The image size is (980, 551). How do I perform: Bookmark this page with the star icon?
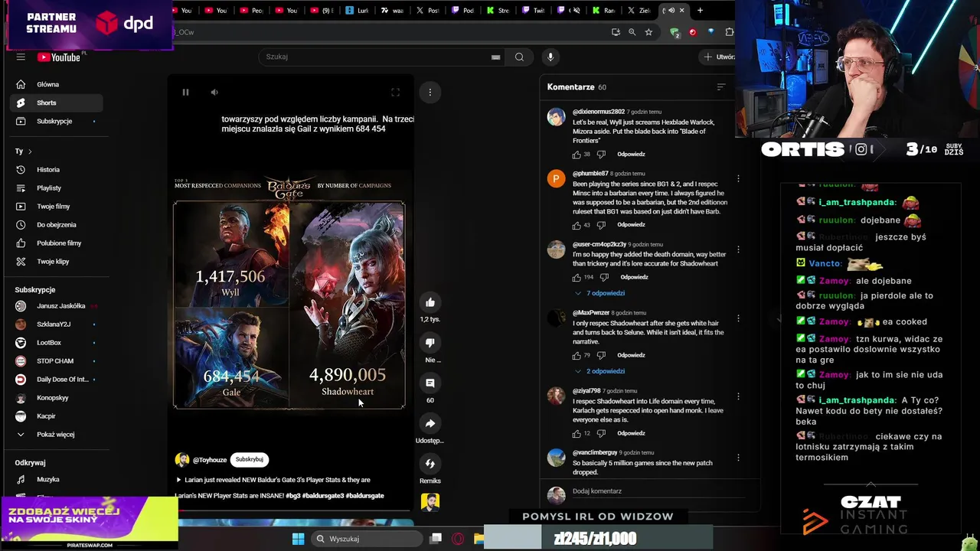648,32
